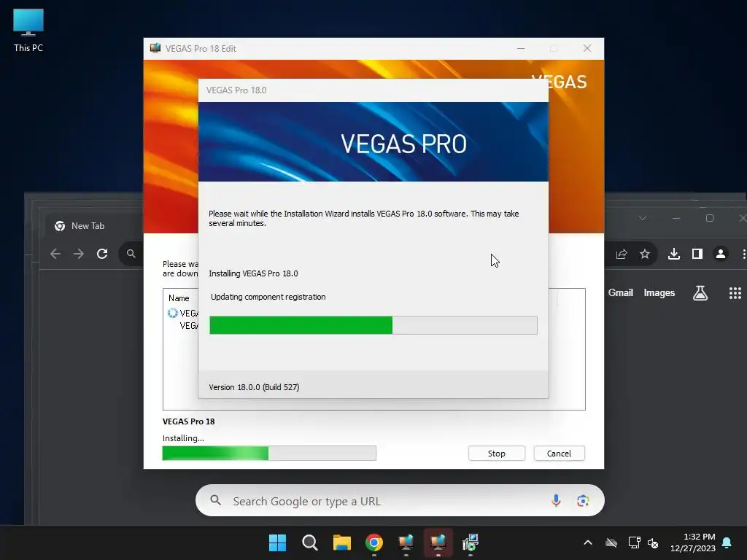Reload the page in Chrome
This screenshot has width=747, height=560.
tap(102, 254)
